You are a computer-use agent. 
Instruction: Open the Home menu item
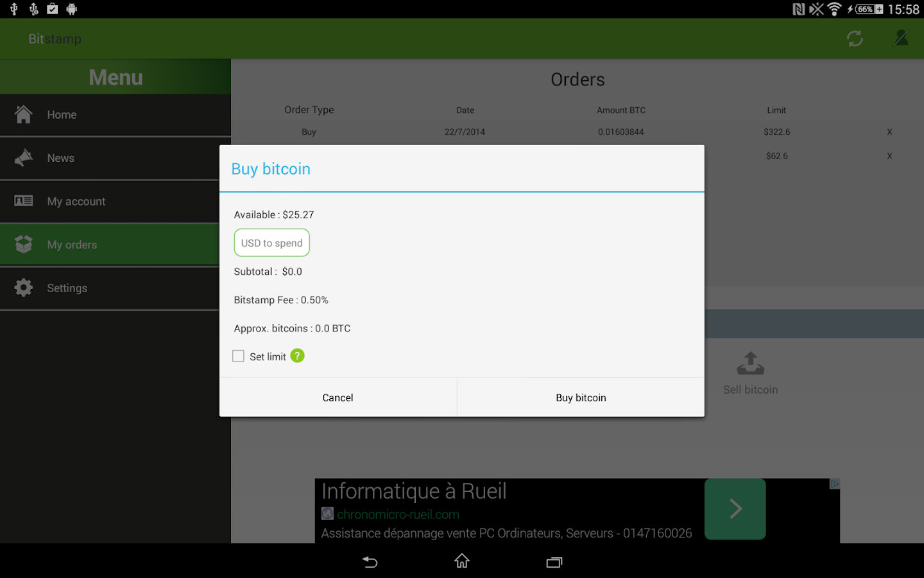pos(116,115)
